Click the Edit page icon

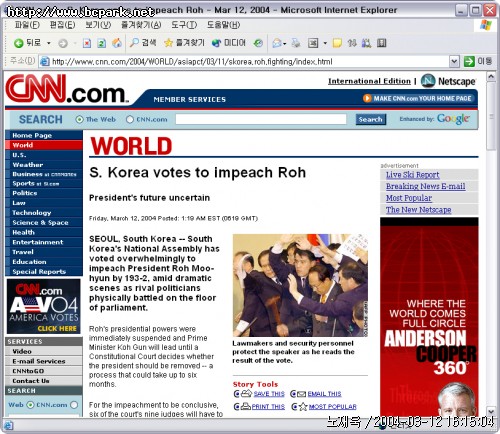pyautogui.click(x=313, y=43)
